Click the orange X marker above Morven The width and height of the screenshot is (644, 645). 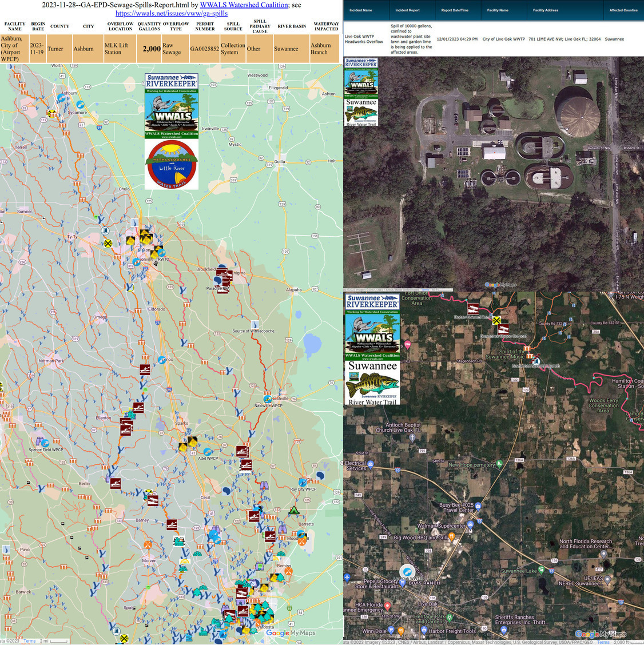tap(148, 544)
